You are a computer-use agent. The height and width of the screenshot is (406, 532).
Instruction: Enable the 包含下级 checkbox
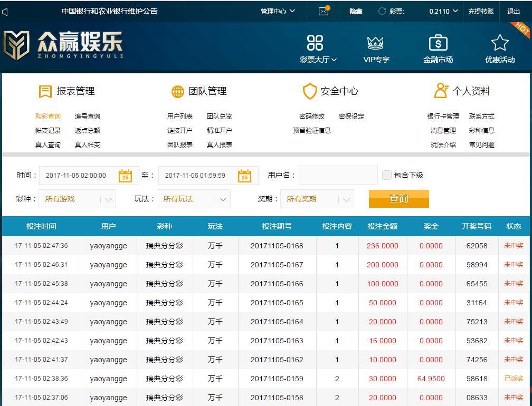coord(387,175)
